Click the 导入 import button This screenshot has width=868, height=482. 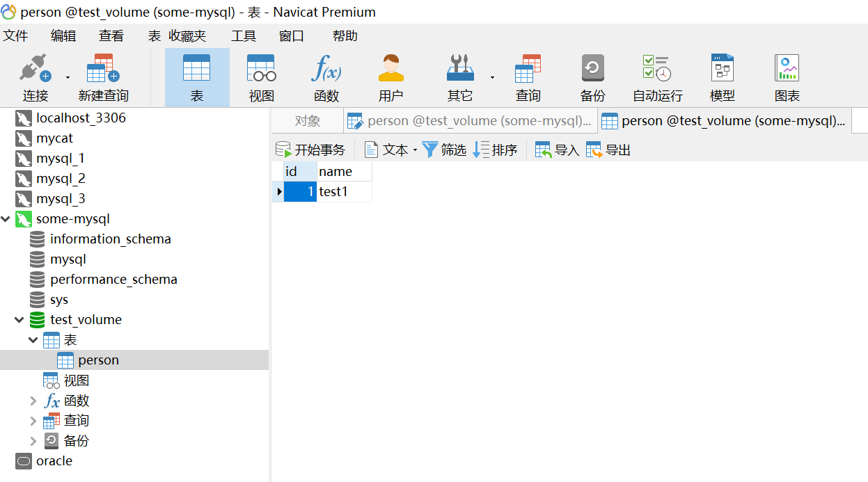[x=557, y=150]
